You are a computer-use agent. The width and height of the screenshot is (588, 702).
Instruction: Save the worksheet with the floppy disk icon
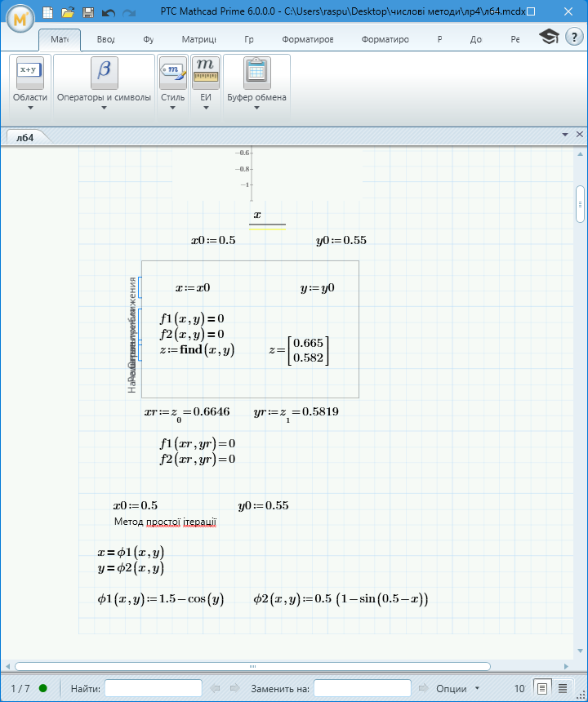click(x=88, y=12)
